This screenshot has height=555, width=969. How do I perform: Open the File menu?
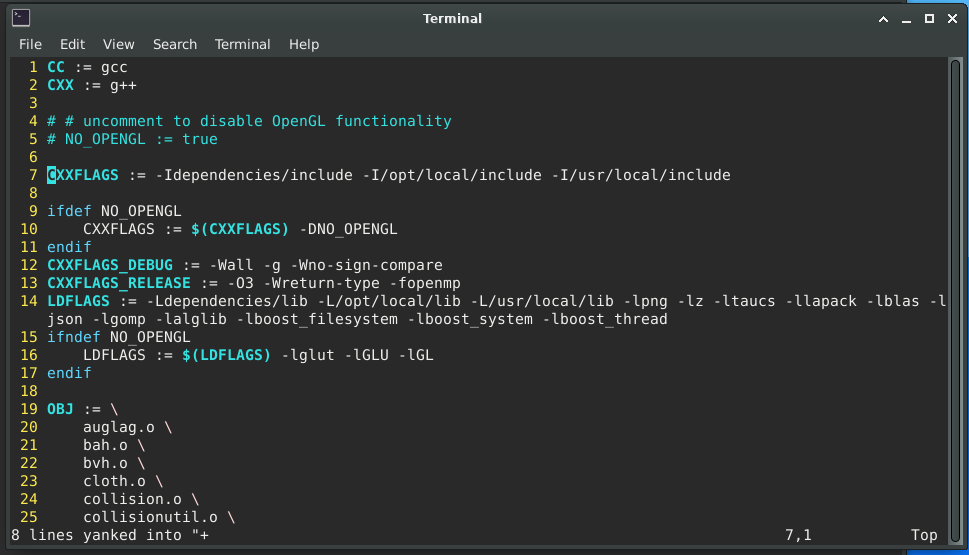[30, 44]
